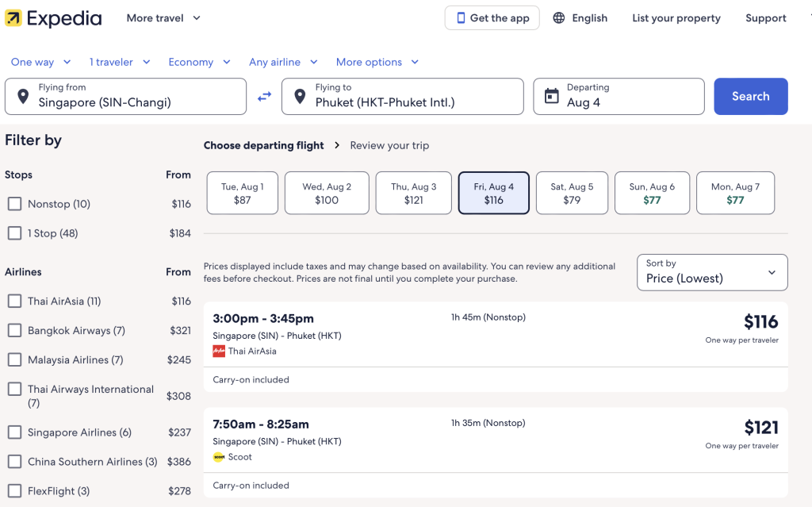Image resolution: width=812 pixels, height=507 pixels.
Task: Click the 1h 35m (Nonstop) duration text
Action: [x=488, y=423]
